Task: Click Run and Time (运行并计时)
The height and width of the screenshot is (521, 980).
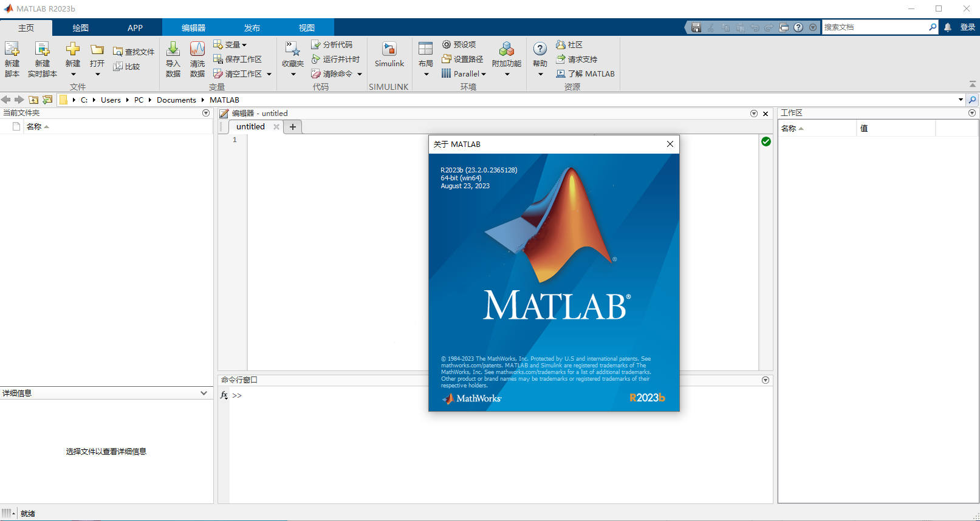Action: [335, 60]
